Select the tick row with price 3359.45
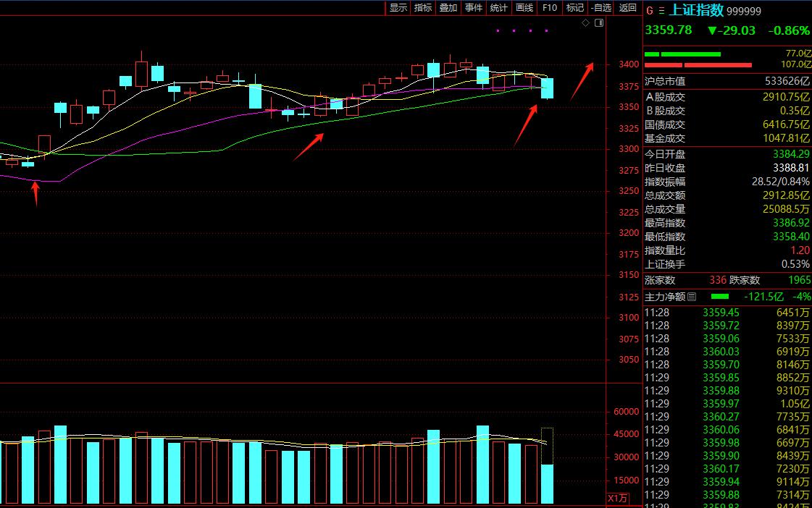Screen dimensions: 812x508 [x=727, y=313]
